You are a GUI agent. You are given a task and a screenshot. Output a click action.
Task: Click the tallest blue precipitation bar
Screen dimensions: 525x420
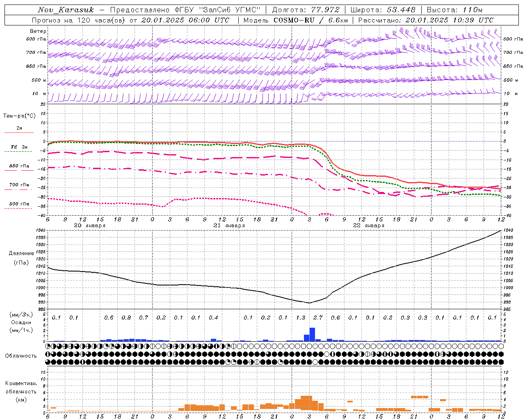(x=312, y=334)
